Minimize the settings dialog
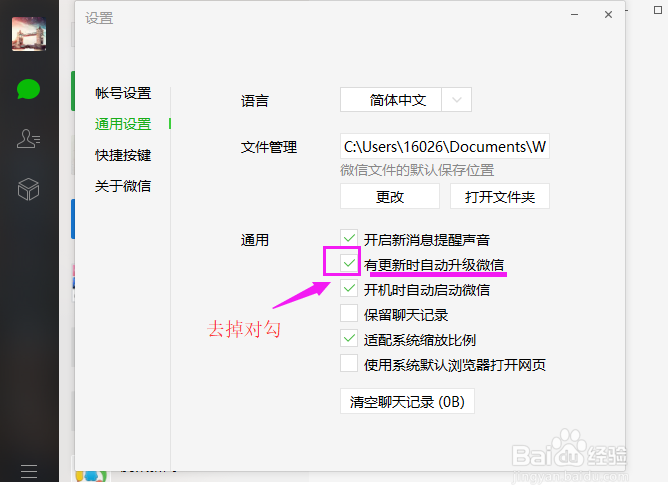Image resolution: width=668 pixels, height=500 pixels. point(575,15)
